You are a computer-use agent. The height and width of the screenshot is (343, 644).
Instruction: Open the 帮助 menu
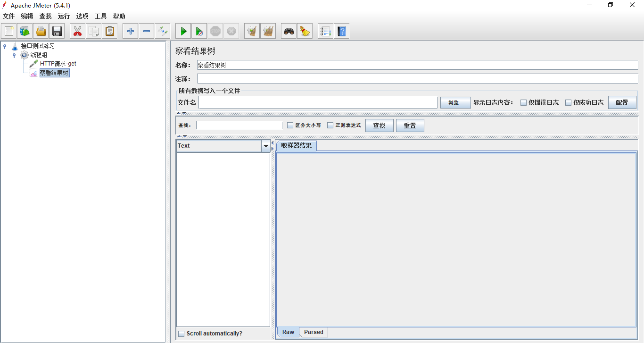(x=119, y=16)
